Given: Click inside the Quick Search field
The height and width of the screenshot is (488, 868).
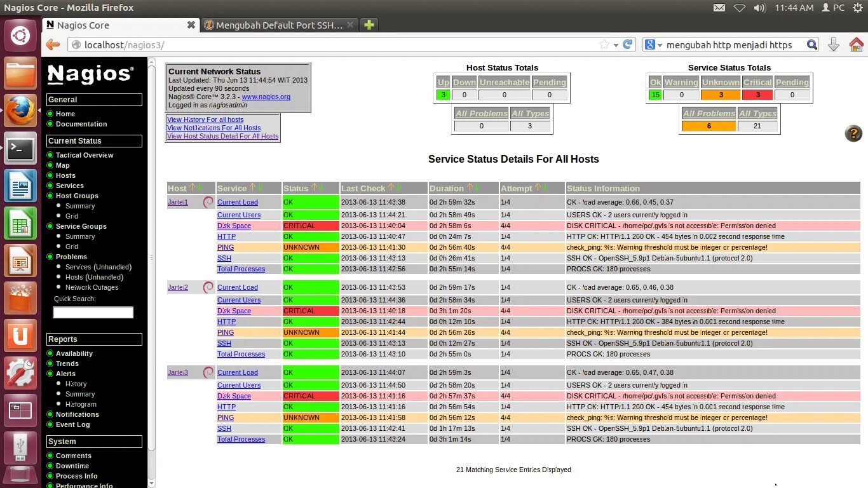Looking at the screenshot, I should tap(92, 312).
